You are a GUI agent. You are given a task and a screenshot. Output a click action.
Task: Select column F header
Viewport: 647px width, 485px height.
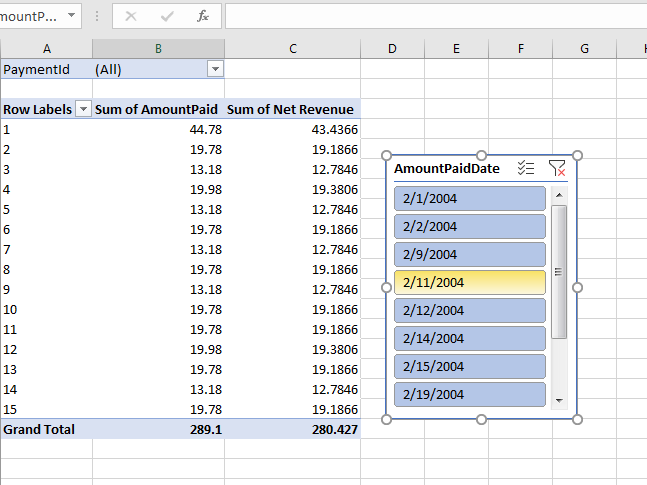521,49
